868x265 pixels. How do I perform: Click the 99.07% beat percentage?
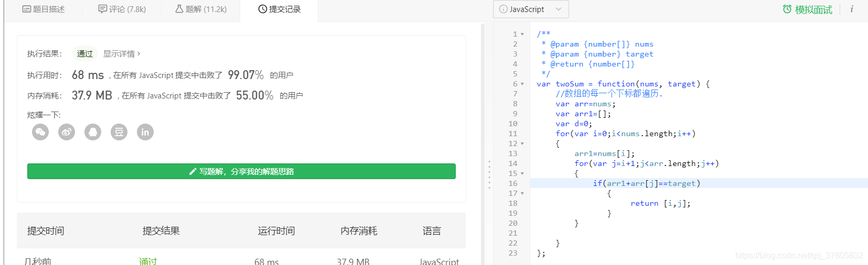pos(245,75)
